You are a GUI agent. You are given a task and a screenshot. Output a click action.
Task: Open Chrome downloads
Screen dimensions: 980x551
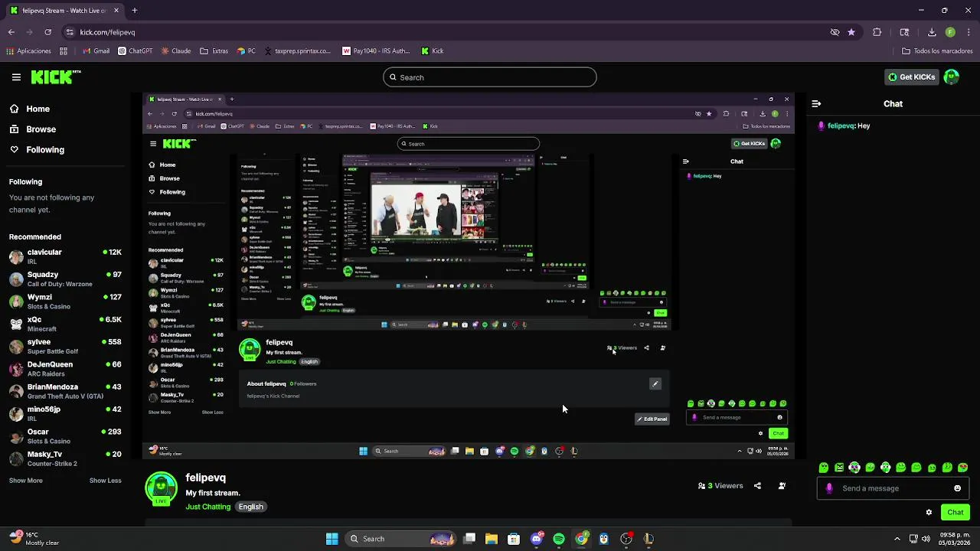(932, 32)
